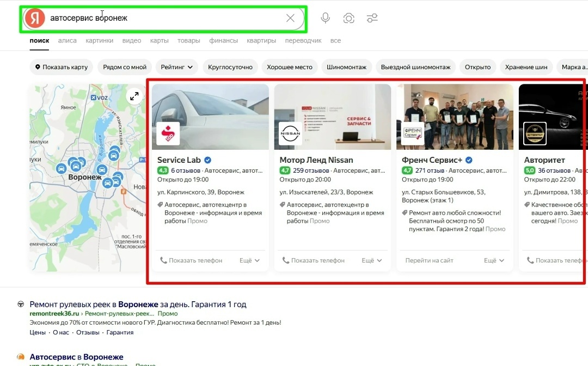The width and height of the screenshot is (588, 366).
Task: Open search settings sliders icon
Action: tap(372, 18)
